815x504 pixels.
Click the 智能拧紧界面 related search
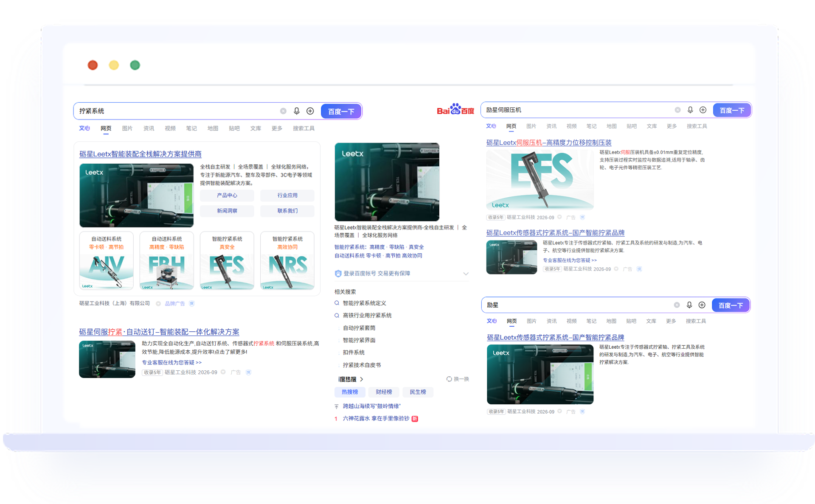point(359,340)
